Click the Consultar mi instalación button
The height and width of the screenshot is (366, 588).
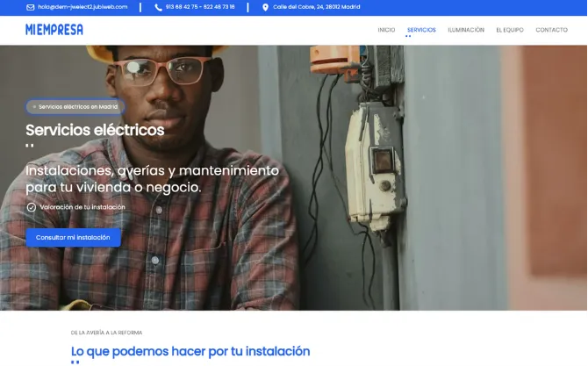73,237
